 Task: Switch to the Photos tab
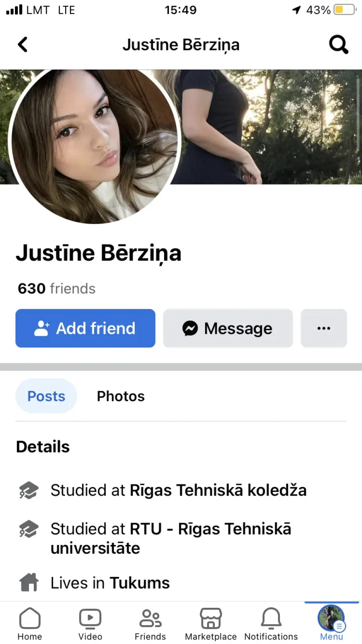pyautogui.click(x=121, y=396)
